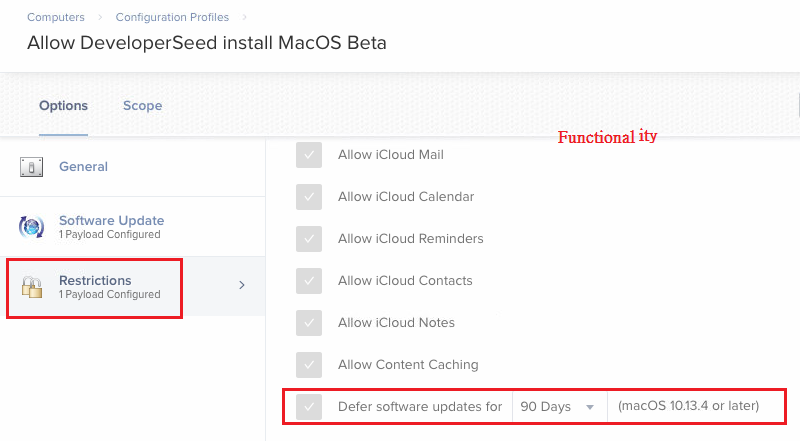The image size is (800, 441).
Task: Expand the Restrictions payload chevron arrow
Action: (242, 285)
